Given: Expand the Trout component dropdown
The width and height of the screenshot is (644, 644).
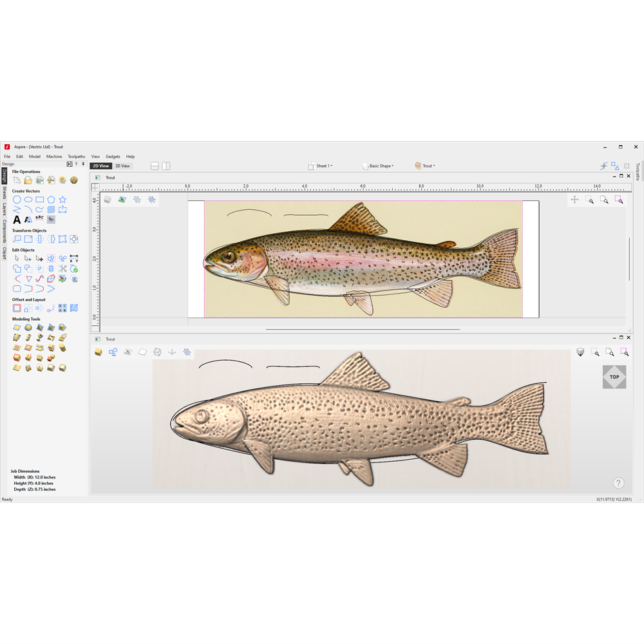Looking at the screenshot, I should click(424, 166).
